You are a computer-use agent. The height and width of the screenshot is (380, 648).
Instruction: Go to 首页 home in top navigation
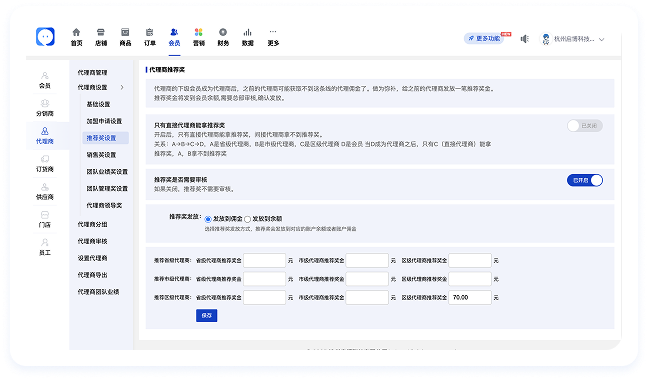[x=76, y=37]
